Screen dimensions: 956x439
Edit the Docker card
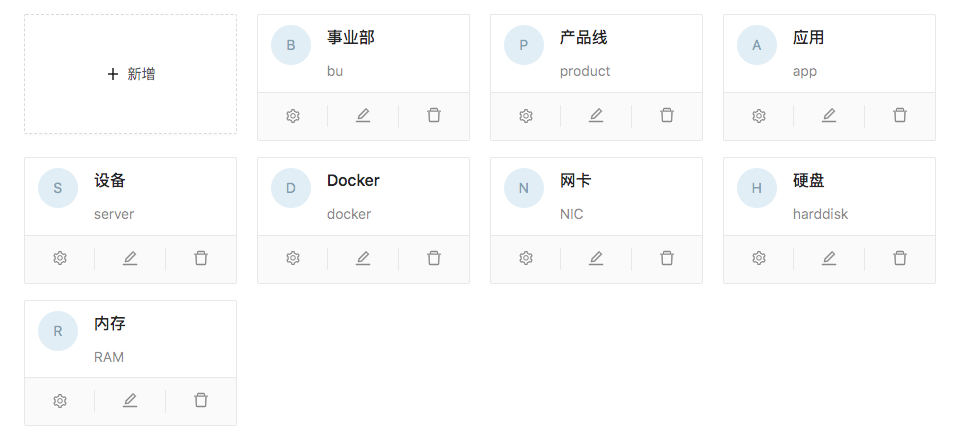[x=363, y=259]
